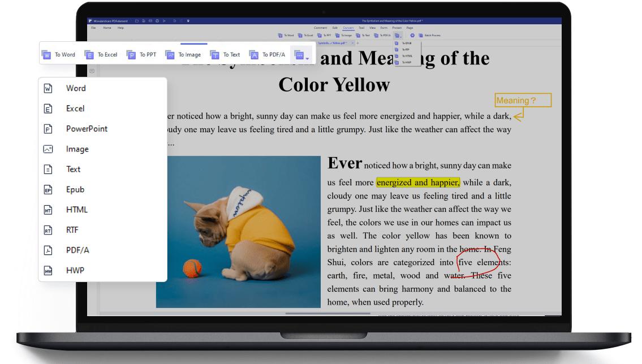Image resolution: width=642 pixels, height=364 pixels.
Task: Select PowerPoint from the format list
Action: 87,129
